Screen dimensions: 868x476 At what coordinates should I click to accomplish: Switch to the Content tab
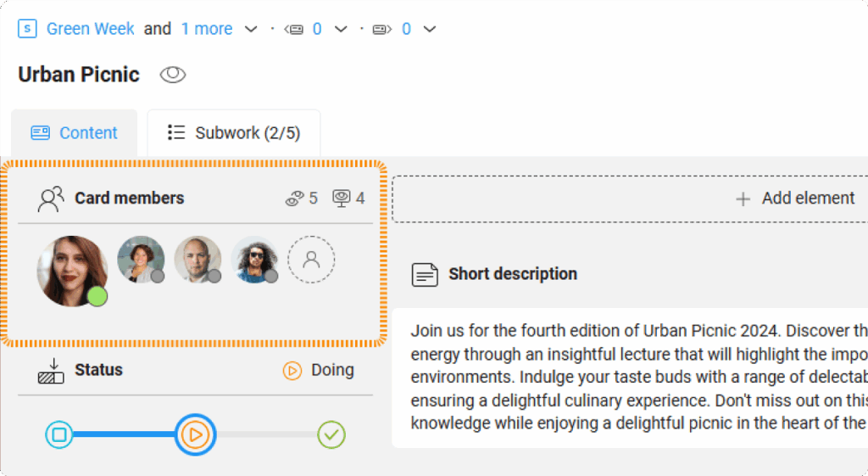pyautogui.click(x=75, y=133)
